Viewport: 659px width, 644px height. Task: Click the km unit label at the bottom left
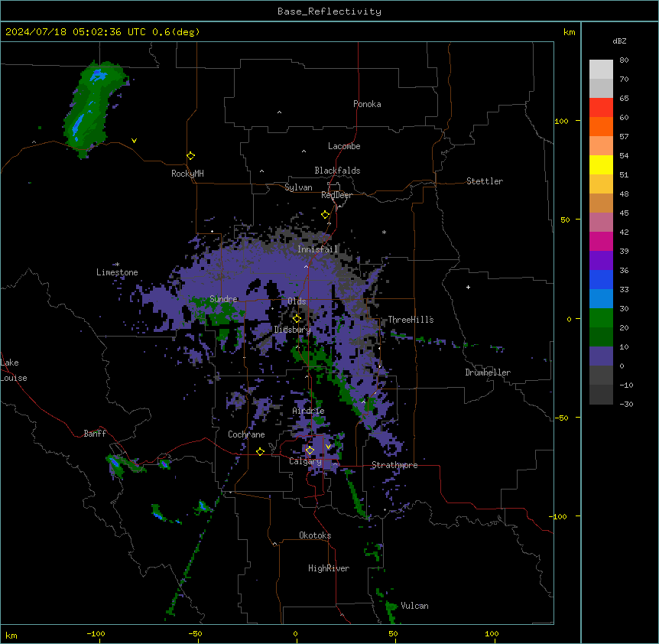click(11, 636)
